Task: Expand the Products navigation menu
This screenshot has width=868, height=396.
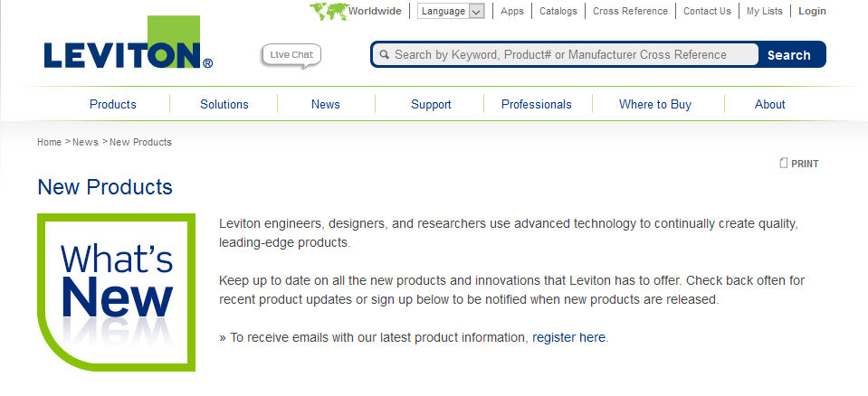Action: pos(113,104)
